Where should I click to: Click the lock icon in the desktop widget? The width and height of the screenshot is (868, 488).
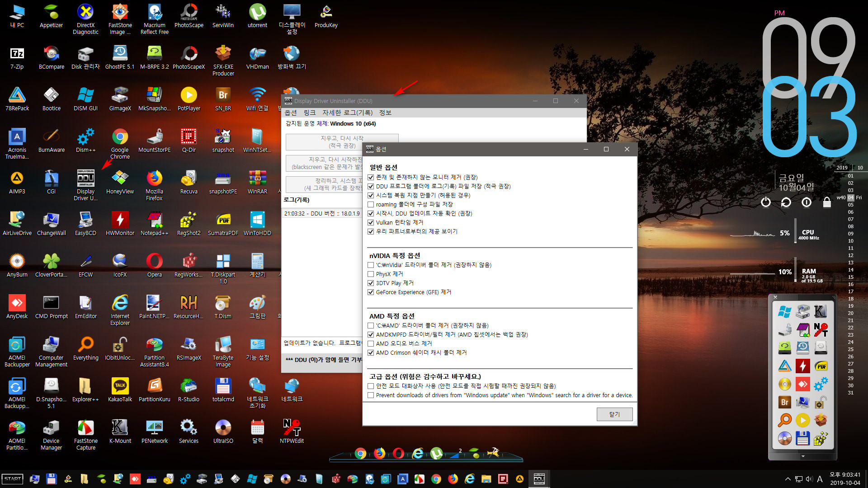[x=827, y=202]
